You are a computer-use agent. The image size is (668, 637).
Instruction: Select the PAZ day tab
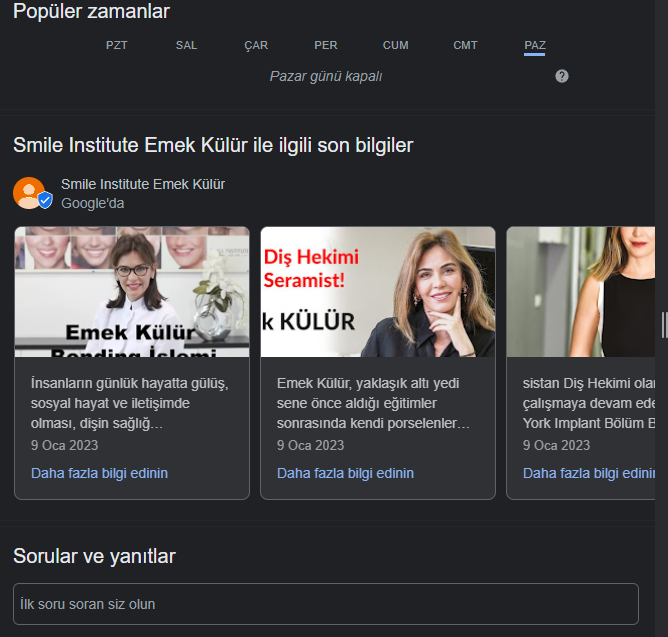point(535,46)
